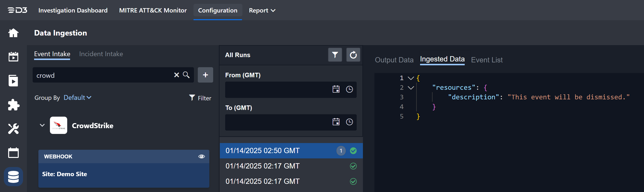Click the All Runs filter funnel button
Screen dimensions: 644x192
tap(335, 55)
